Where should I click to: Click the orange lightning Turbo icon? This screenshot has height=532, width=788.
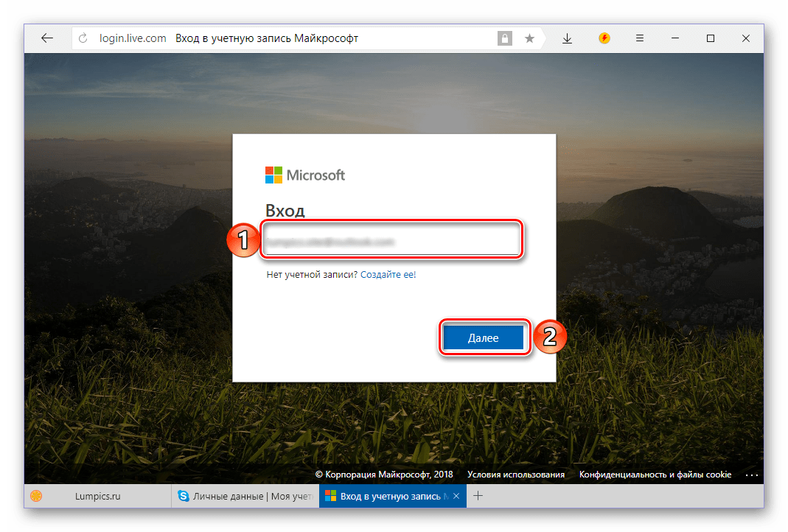(604, 38)
